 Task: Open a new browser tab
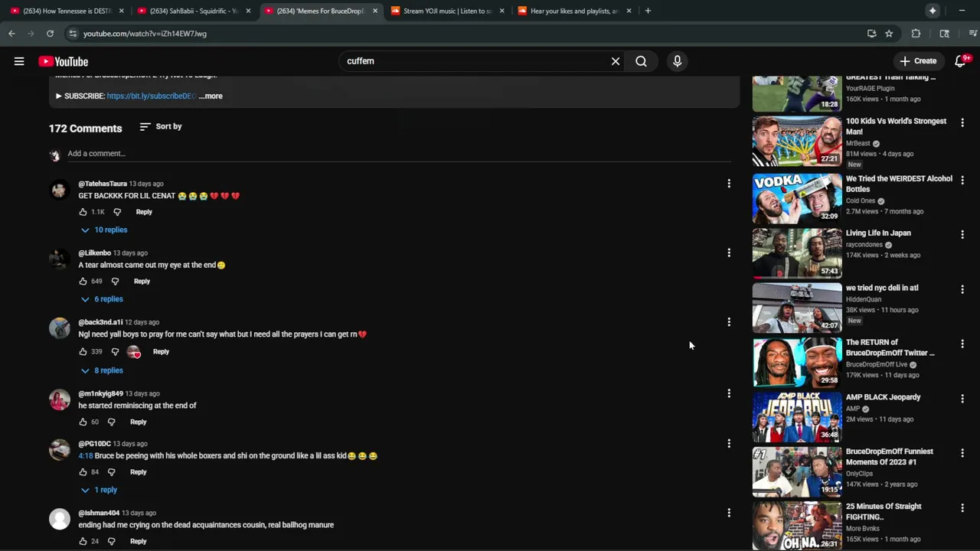pos(648,11)
